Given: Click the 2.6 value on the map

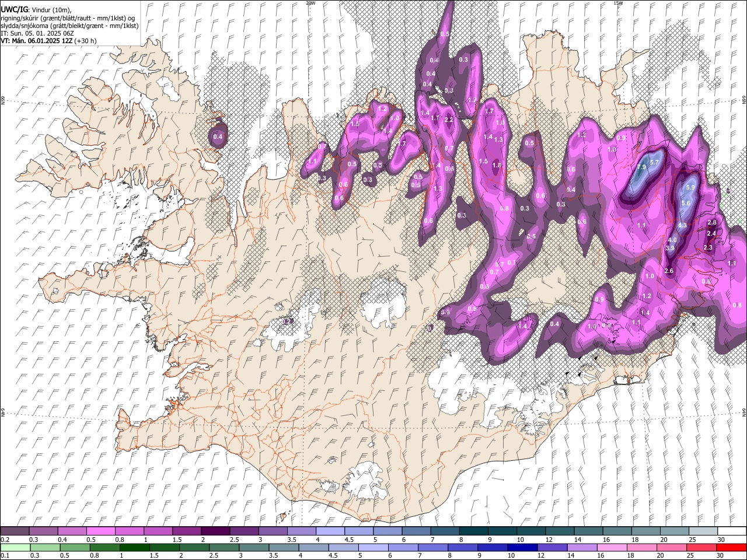Looking at the screenshot, I should pyautogui.click(x=669, y=271).
